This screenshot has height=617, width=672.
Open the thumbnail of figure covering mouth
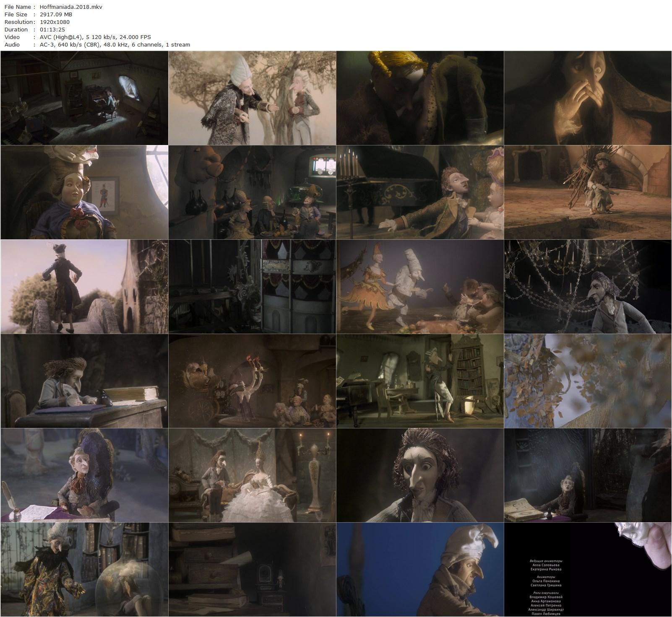[x=588, y=98]
